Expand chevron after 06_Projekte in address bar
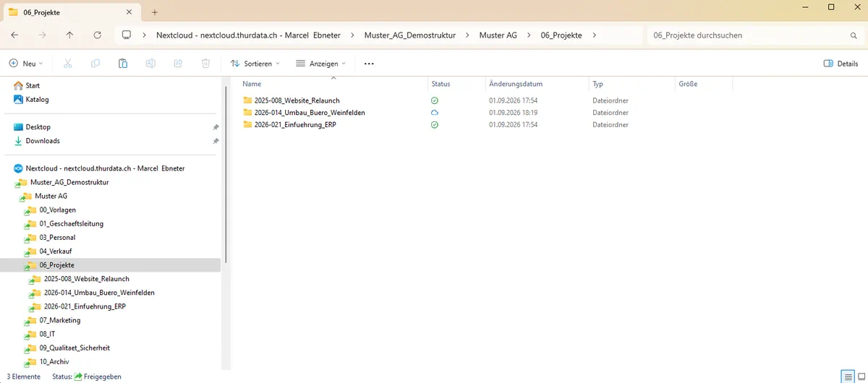Image resolution: width=868 pixels, height=383 pixels. [x=595, y=35]
